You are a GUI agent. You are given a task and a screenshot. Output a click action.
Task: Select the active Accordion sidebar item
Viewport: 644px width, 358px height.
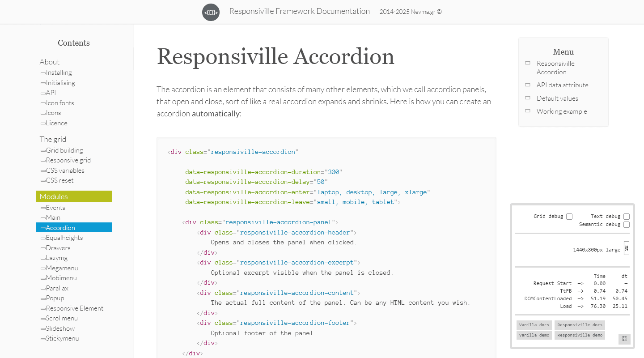[74, 227]
